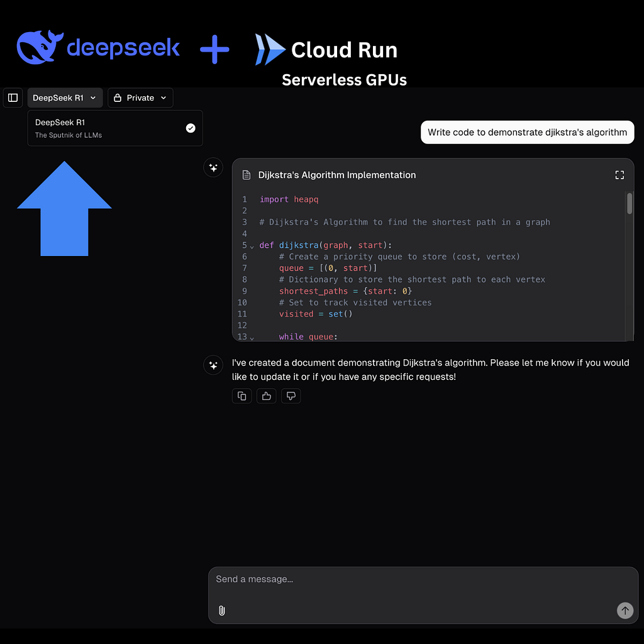
Task: Copy the assistant response
Action: click(x=242, y=396)
